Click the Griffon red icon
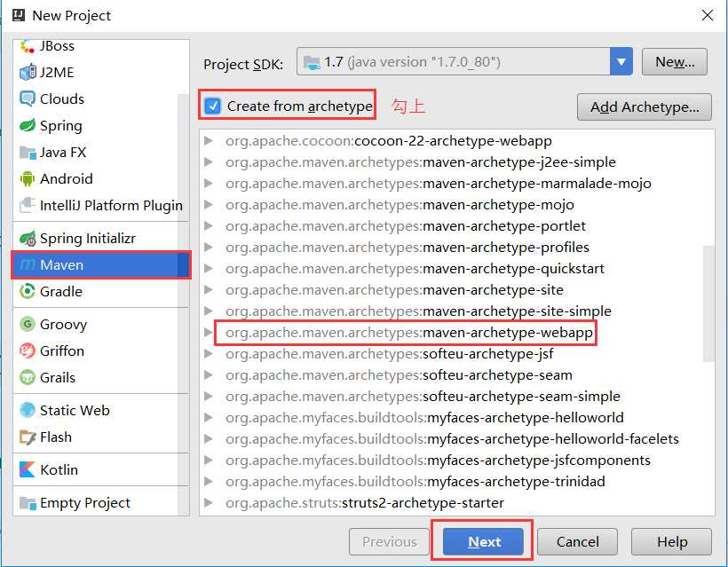 pos(28,350)
